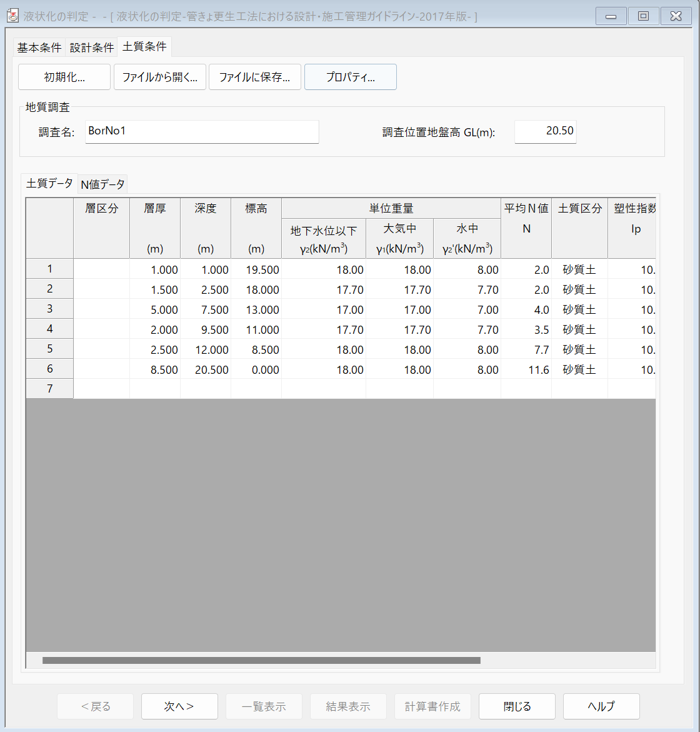
Task: Click the 結果表示 button
Action: (348, 706)
